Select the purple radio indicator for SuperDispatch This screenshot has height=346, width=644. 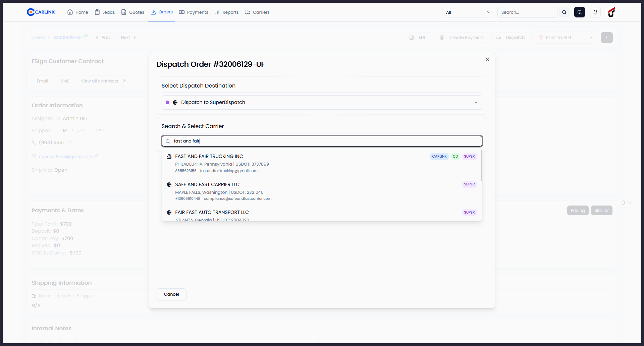click(168, 102)
